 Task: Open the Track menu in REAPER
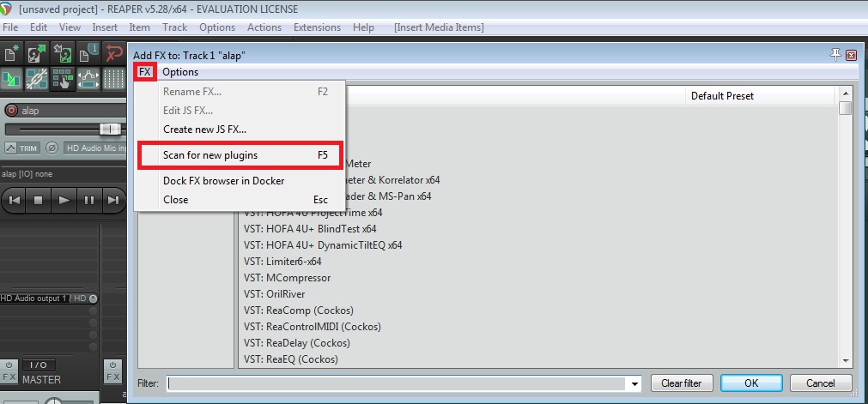174,27
